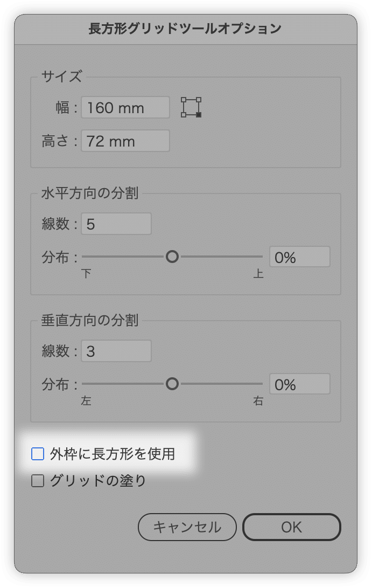Select the bottom-left reference point square
This screenshot has width=372, height=588.
point(184,115)
